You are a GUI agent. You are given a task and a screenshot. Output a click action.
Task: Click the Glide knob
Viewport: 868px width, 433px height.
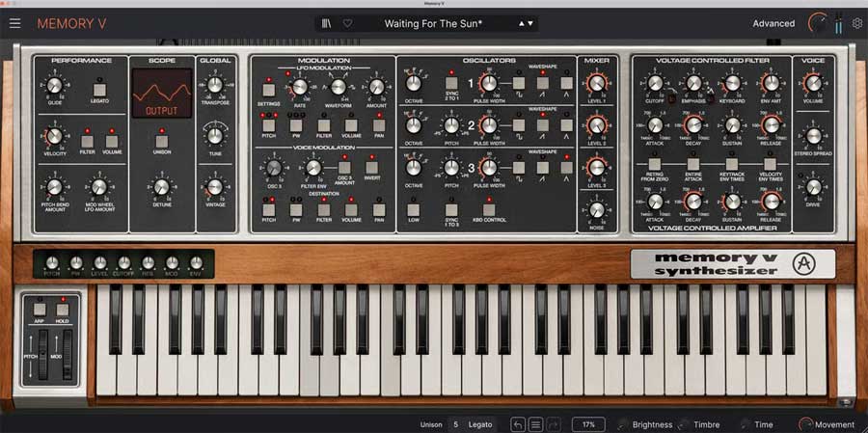point(54,85)
